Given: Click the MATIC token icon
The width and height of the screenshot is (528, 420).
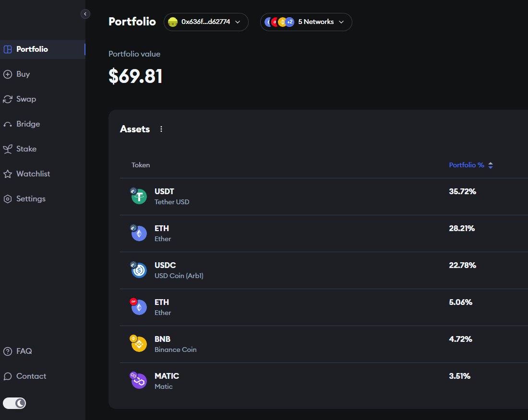Looking at the screenshot, I should tap(138, 381).
